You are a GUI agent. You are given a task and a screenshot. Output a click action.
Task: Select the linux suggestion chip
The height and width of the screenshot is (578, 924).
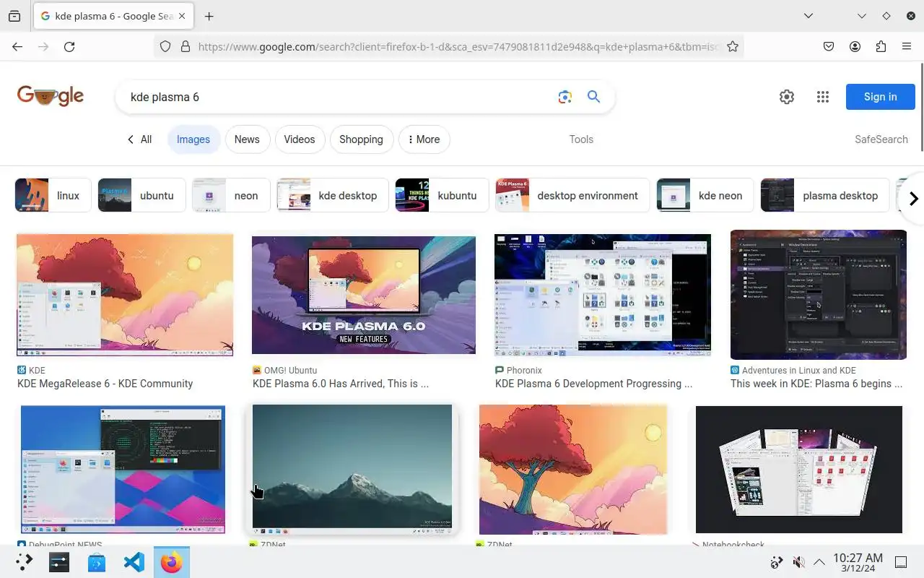click(53, 195)
